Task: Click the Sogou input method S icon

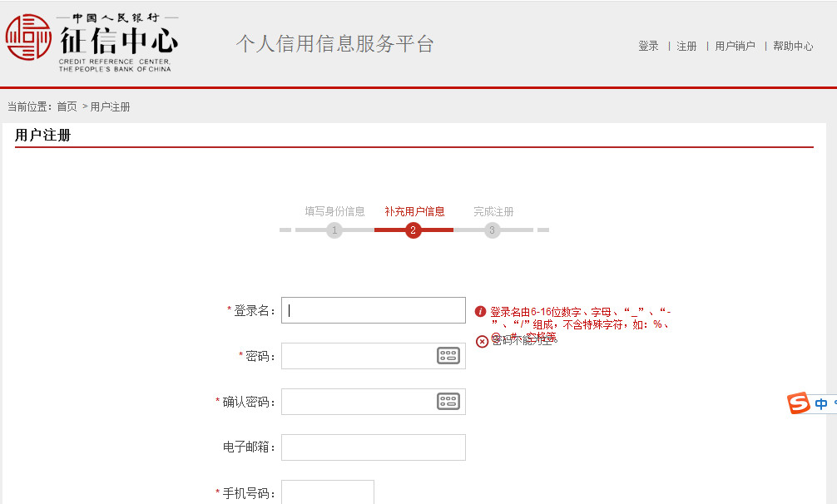Action: pos(799,403)
